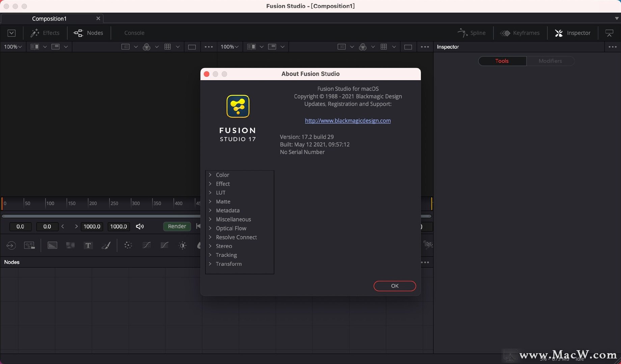The image size is (621, 364).
Task: Click the right viewer color channels icon
Action: (x=363, y=47)
